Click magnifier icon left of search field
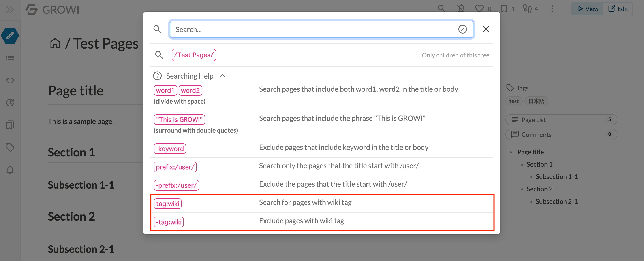The height and width of the screenshot is (261, 644). (x=157, y=29)
